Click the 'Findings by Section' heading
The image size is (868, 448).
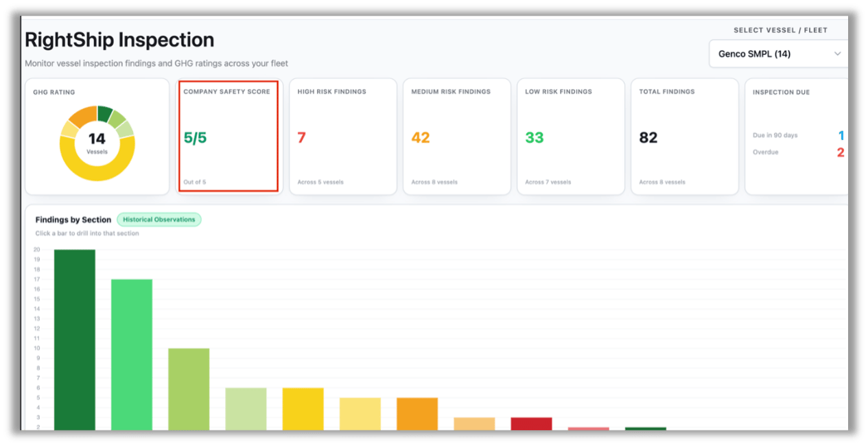pyautogui.click(x=73, y=220)
